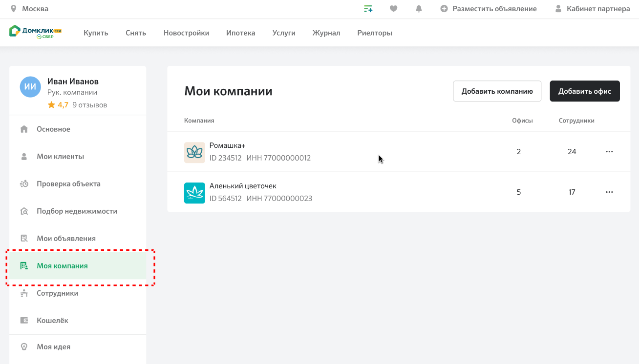Click the Аленький цветочек company name
This screenshot has width=639, height=364.
pos(243,186)
